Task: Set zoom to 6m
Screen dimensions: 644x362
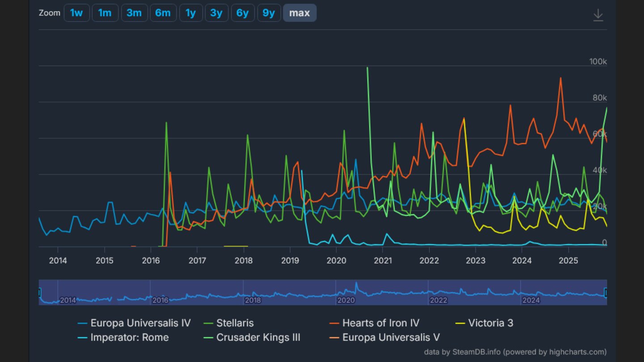Action: (163, 13)
